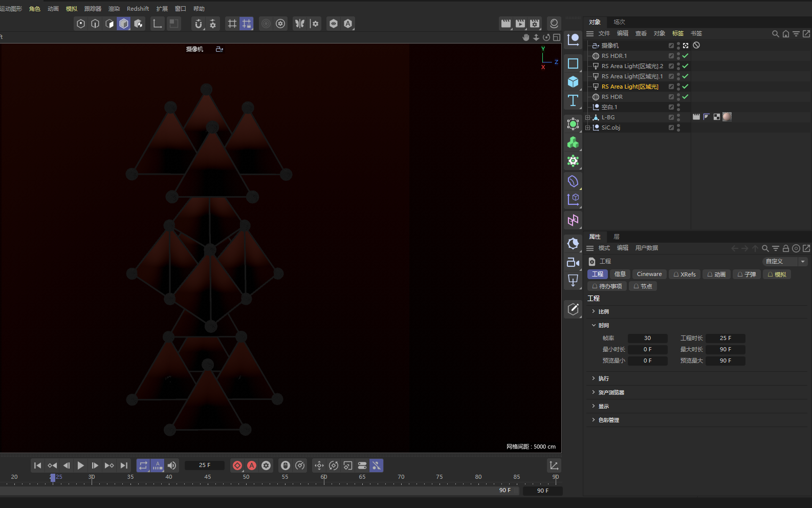Viewport: 812px width, 508px height.
Task: Switch to the 场次 tab
Action: [x=619, y=22]
